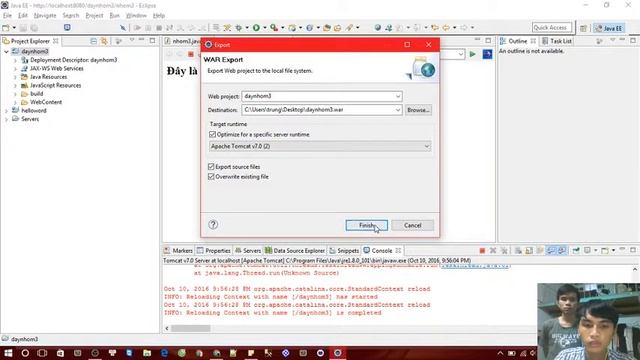Select the WebContent folder item
640x360 pixels.
(x=46, y=102)
